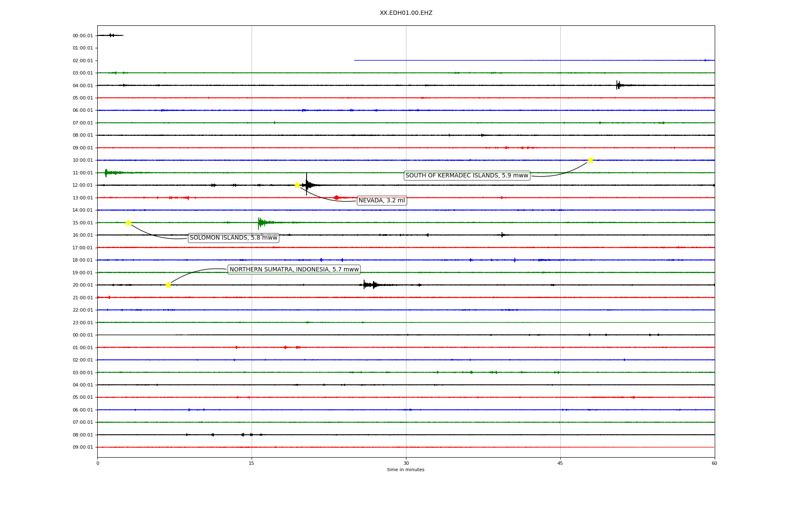Image resolution: width=812 pixels, height=508 pixels.
Task: Click the Northern Sumatra yellow star marker
Action: (x=168, y=285)
